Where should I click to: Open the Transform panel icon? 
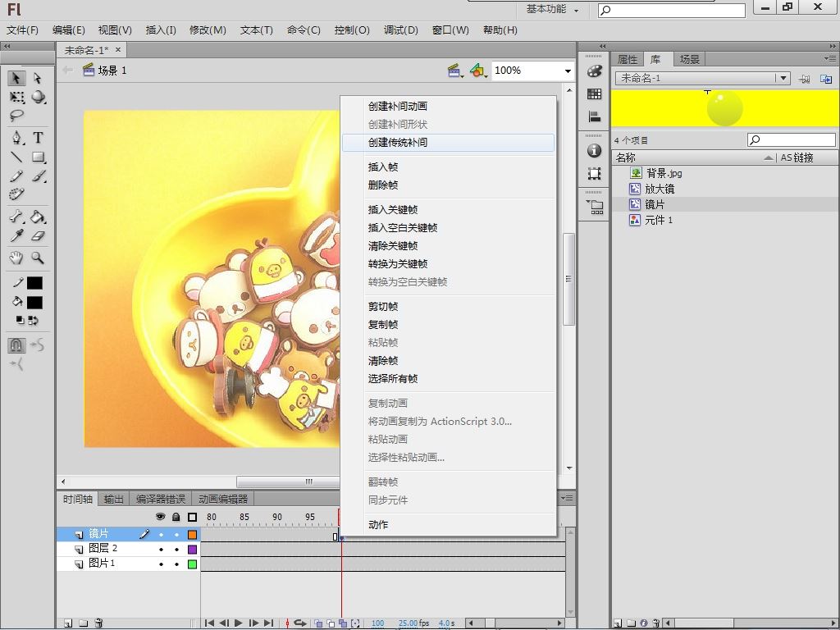pyautogui.click(x=594, y=174)
